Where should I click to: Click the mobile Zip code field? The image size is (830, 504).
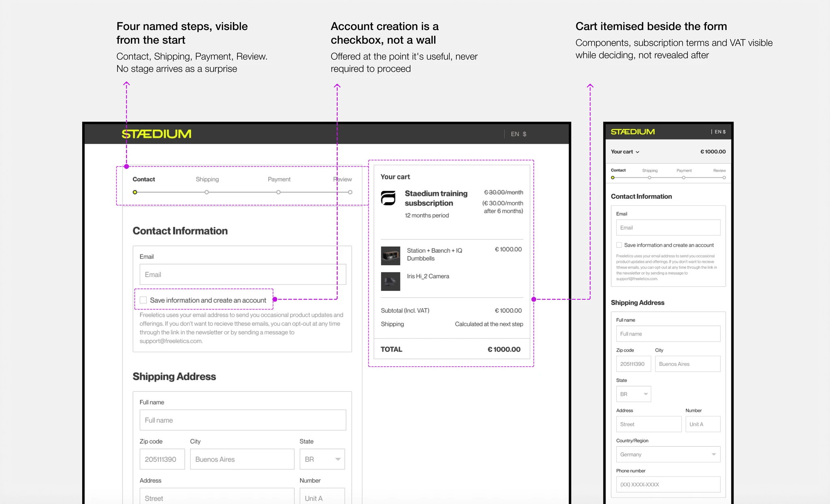point(633,364)
